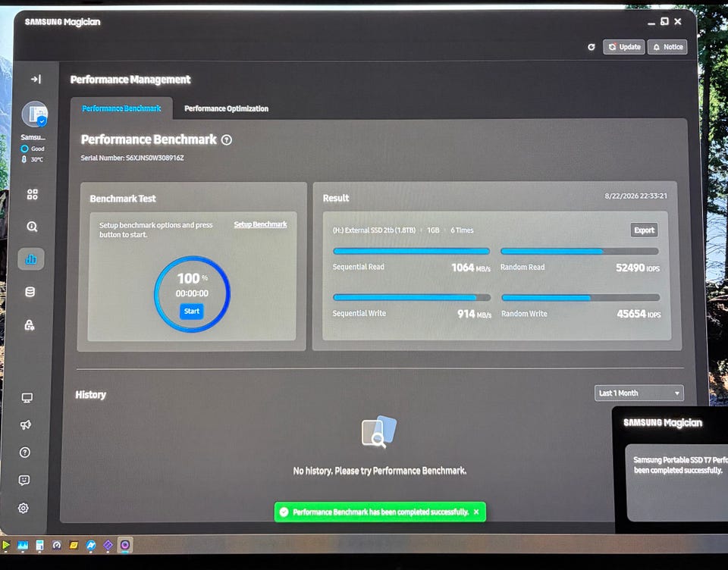Open the blue circular taskbar icon
The height and width of the screenshot is (570, 728).
(x=91, y=546)
